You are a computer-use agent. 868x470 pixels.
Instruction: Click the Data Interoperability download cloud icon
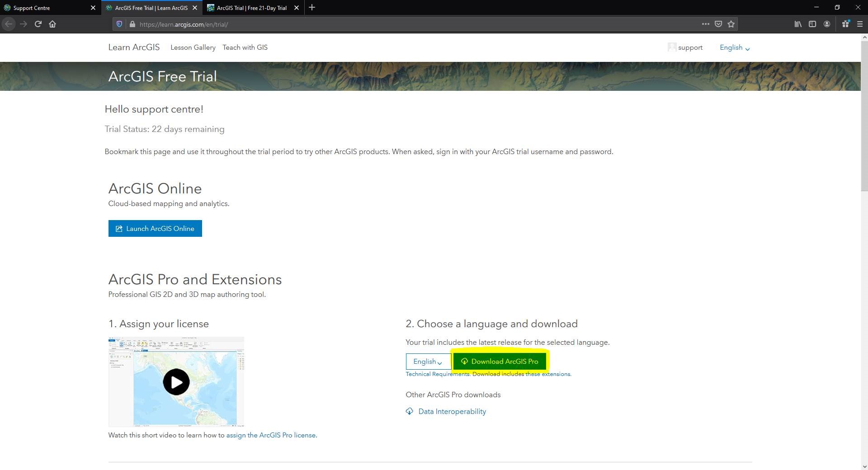click(x=410, y=411)
